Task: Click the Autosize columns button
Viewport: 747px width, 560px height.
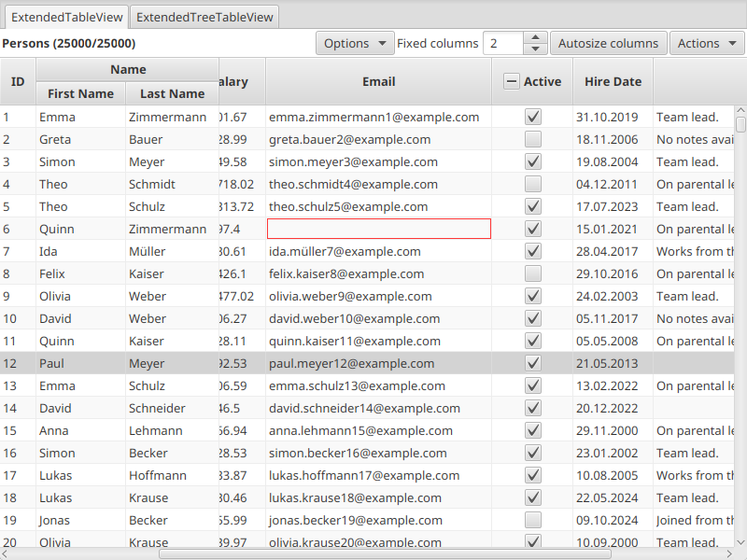Action: coord(609,43)
